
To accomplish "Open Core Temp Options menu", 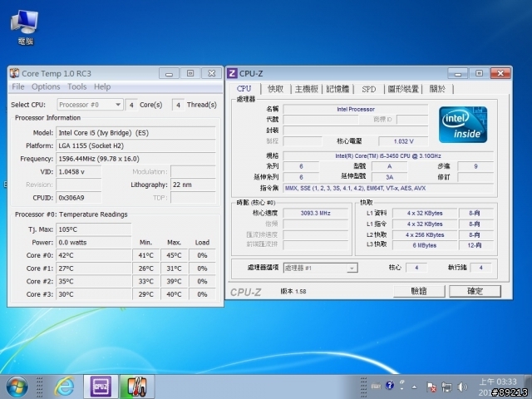I will coord(46,86).
